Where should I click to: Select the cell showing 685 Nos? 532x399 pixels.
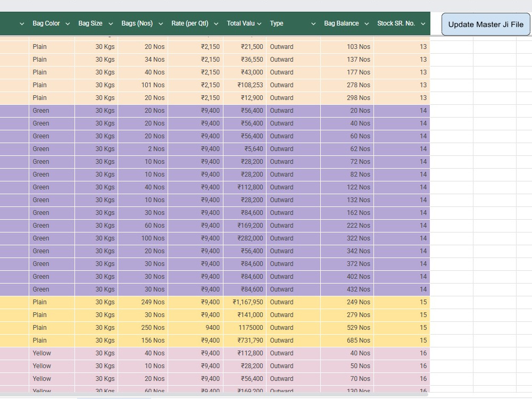347,340
